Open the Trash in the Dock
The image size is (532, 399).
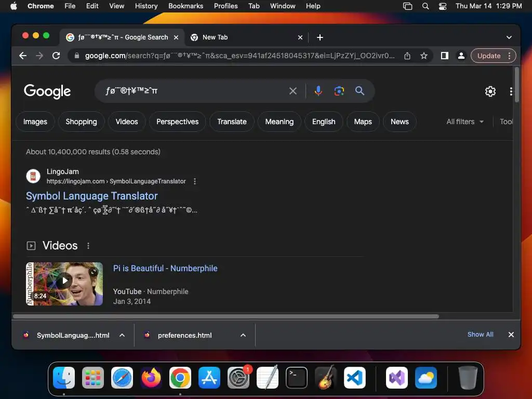tap(468, 378)
